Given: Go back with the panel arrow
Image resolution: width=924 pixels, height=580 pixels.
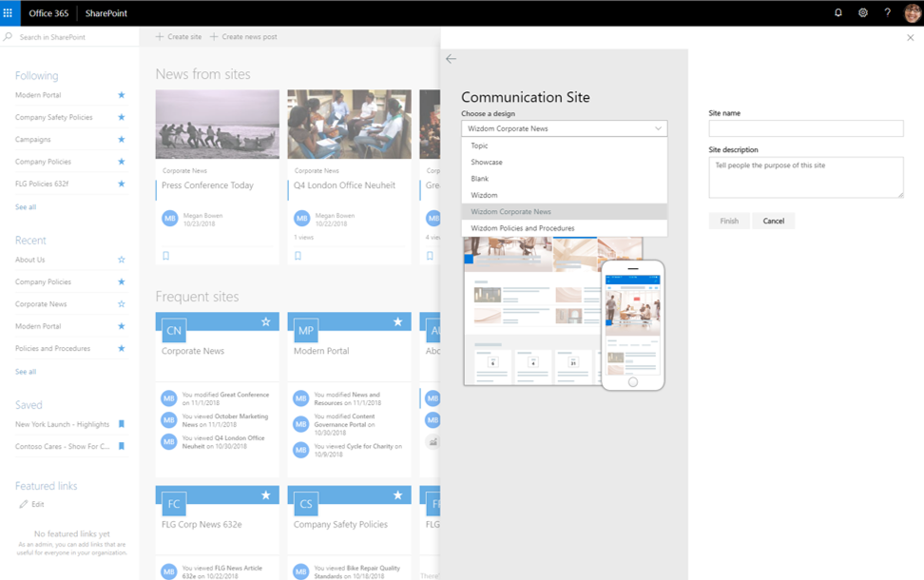Looking at the screenshot, I should (x=451, y=58).
